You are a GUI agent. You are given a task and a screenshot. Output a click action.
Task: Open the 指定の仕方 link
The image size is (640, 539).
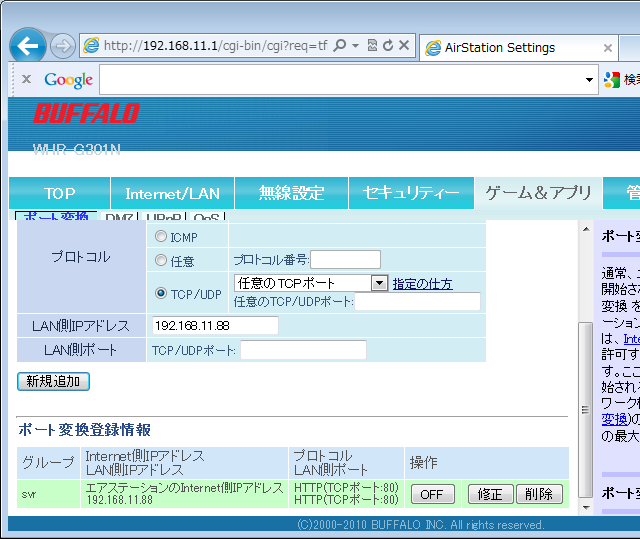[x=422, y=284]
